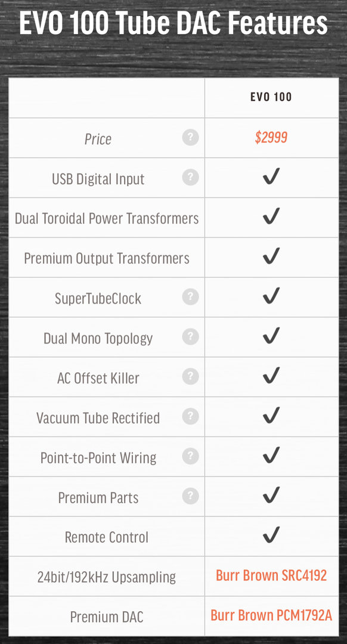
Task: Show the SuperTubeClock help tooltip icon
Action: 191,296
